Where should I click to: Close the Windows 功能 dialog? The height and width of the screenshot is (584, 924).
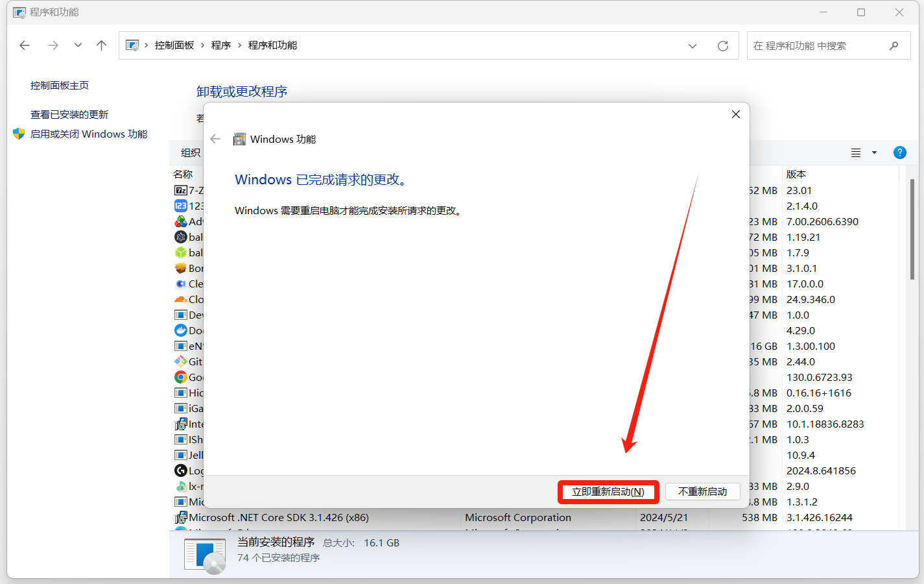pos(735,114)
